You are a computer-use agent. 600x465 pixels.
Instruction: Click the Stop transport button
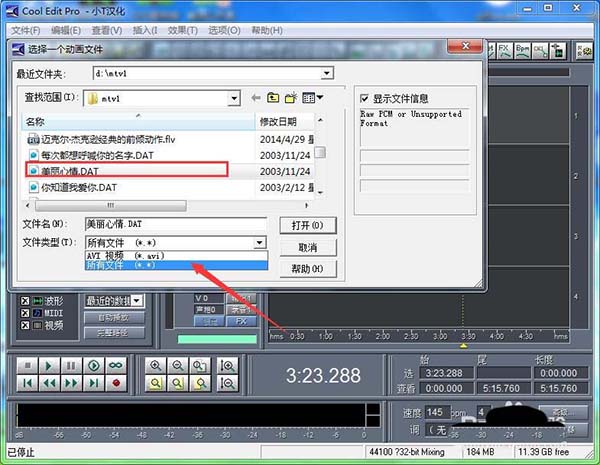pyautogui.click(x=28, y=366)
